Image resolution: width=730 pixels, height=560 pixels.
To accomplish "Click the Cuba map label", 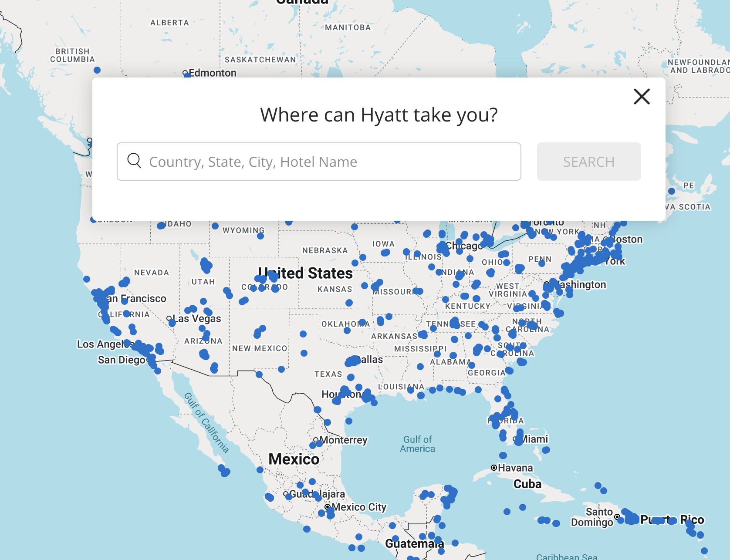I will [527, 484].
